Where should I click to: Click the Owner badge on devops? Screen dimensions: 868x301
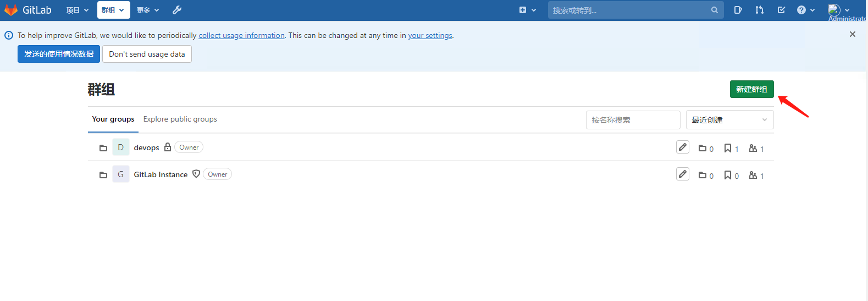[189, 147]
